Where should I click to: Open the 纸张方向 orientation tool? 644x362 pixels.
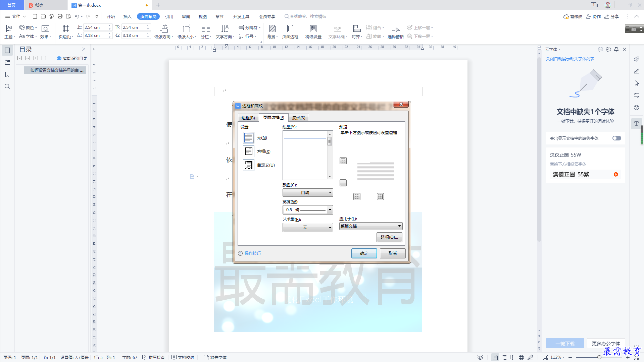coord(164,32)
